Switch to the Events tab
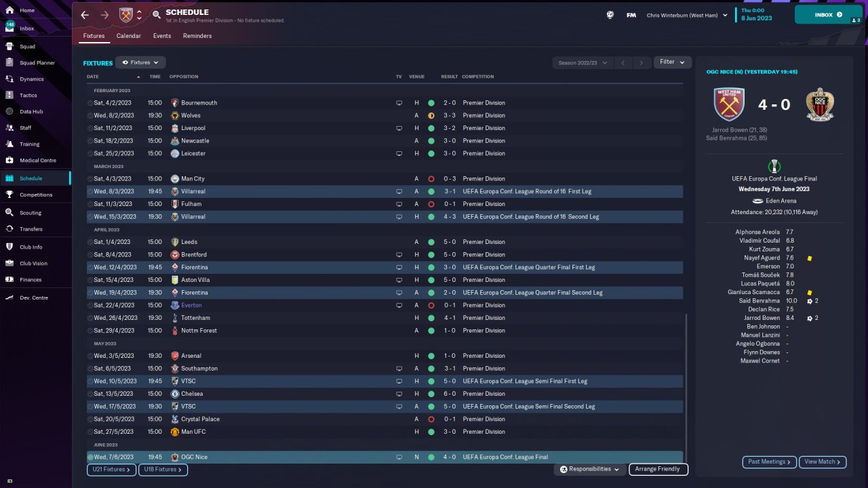 pos(162,36)
